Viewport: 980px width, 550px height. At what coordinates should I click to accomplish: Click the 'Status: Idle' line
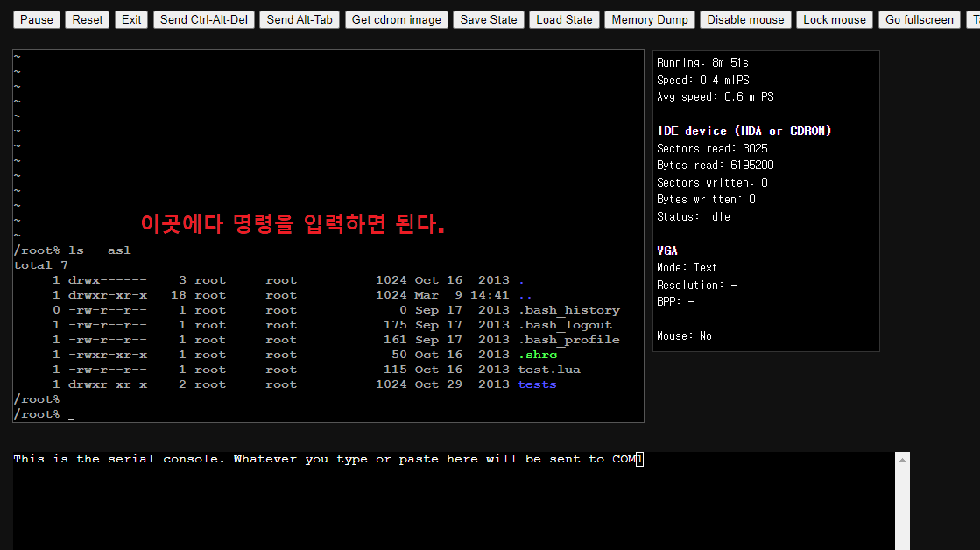click(693, 216)
